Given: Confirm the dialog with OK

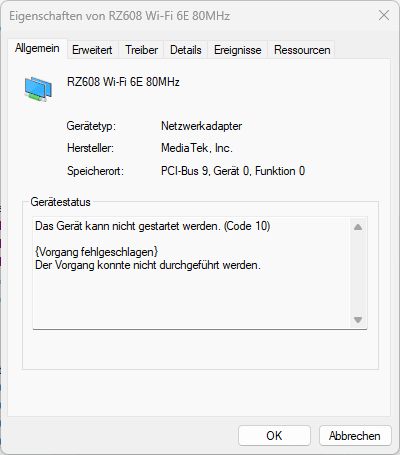Looking at the screenshot, I should tap(274, 435).
